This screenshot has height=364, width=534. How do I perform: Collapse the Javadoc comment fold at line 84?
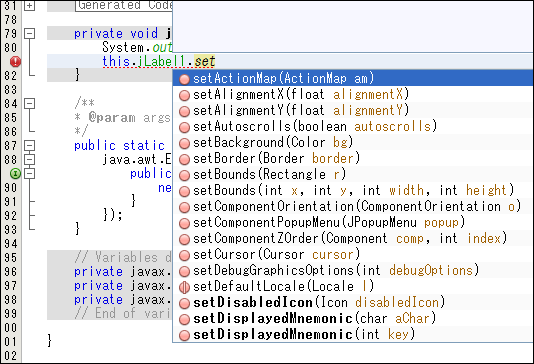pyautogui.click(x=30, y=104)
